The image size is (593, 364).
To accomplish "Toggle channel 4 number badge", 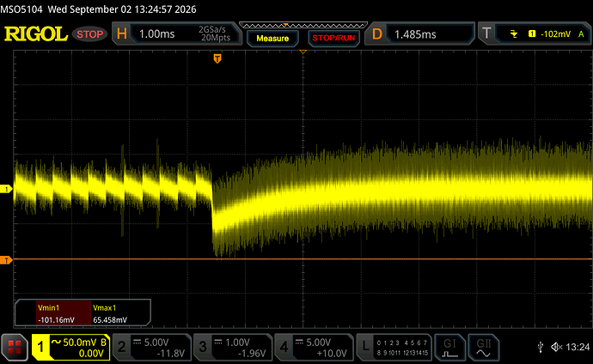I will point(284,347).
